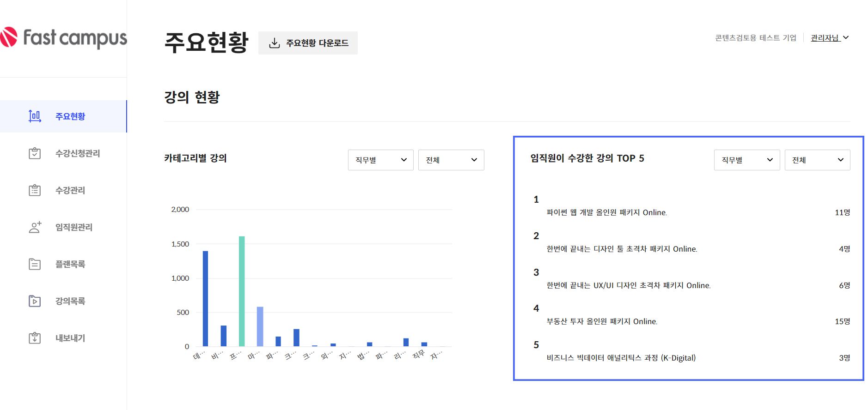Click the 강의목록 play folder icon
Screen dimensions: 868x410
coord(35,301)
